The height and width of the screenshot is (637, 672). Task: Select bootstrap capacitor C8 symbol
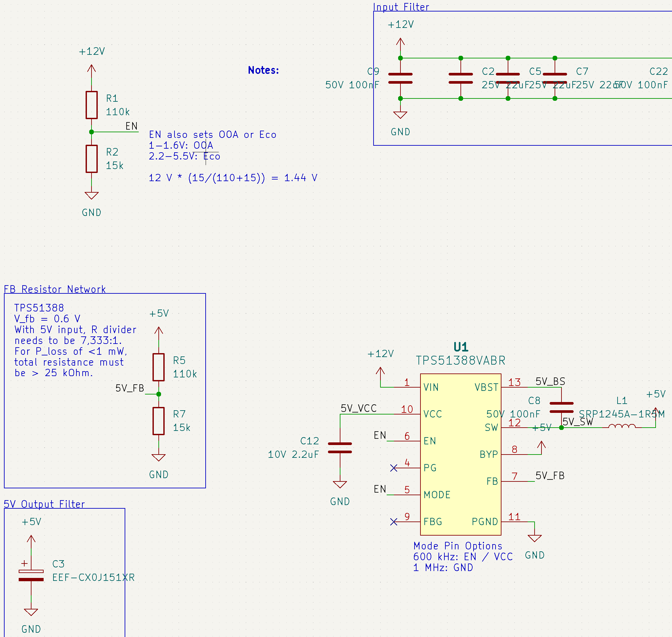coord(561,408)
